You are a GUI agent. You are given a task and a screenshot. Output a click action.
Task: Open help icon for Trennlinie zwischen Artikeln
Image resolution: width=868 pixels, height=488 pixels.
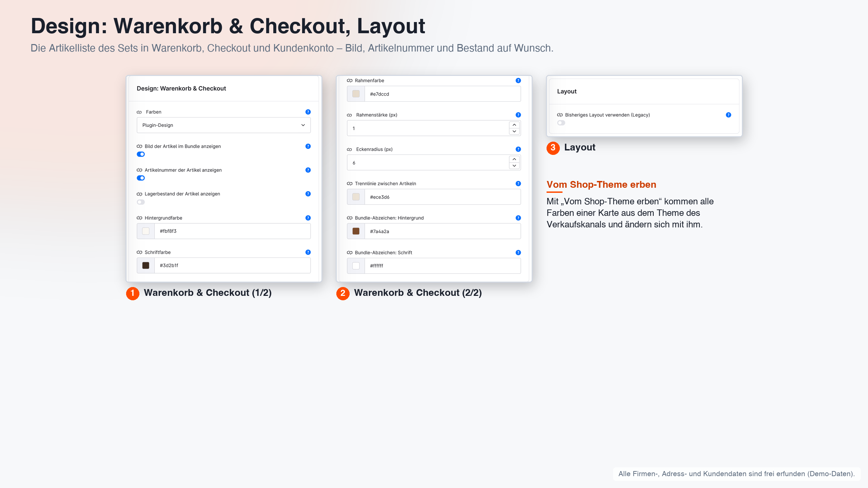pyautogui.click(x=518, y=184)
